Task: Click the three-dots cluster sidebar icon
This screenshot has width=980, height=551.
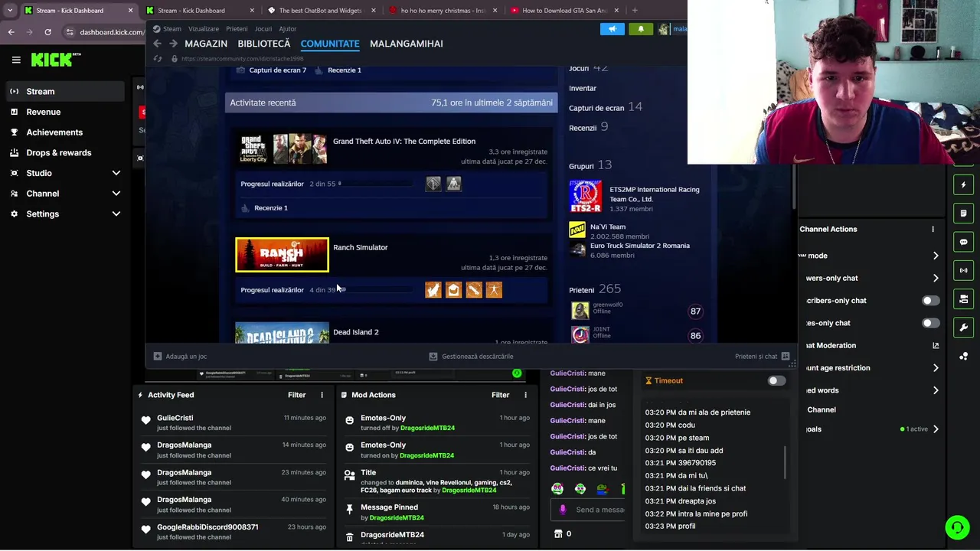Action: (964, 357)
